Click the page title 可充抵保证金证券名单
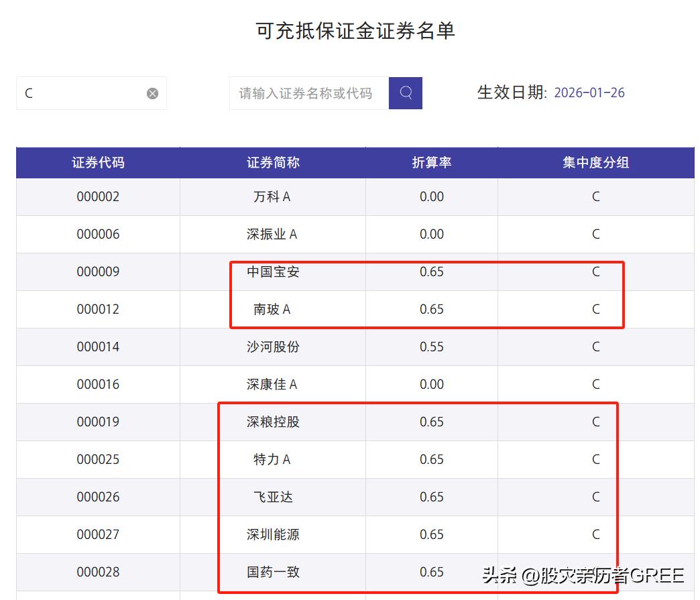The height and width of the screenshot is (600, 700). pyautogui.click(x=350, y=31)
